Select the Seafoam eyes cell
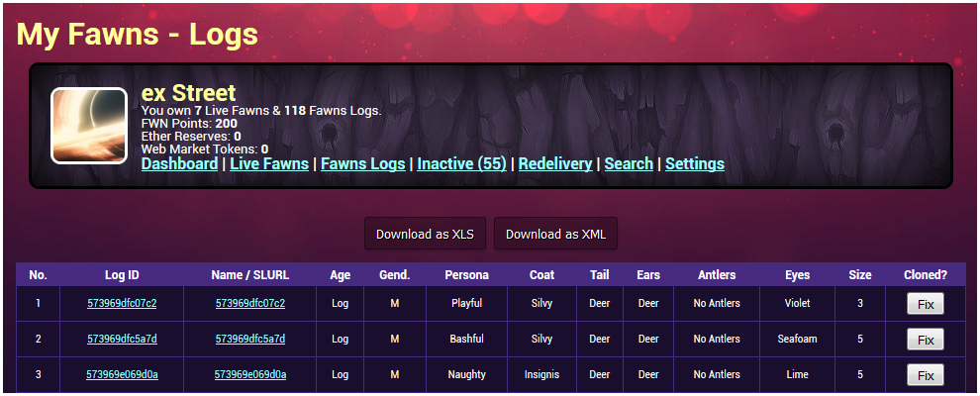 click(798, 340)
